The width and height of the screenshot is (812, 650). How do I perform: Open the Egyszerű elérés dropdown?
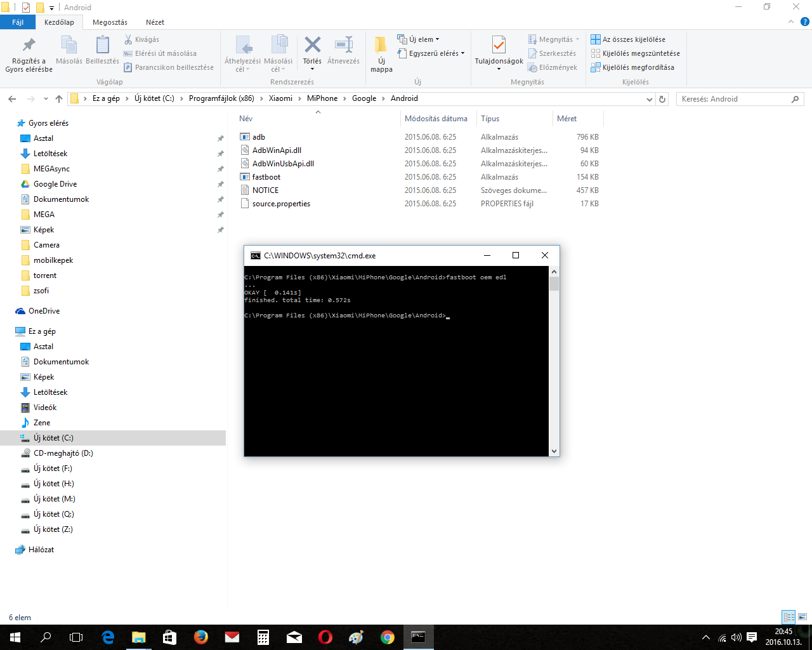(x=431, y=53)
